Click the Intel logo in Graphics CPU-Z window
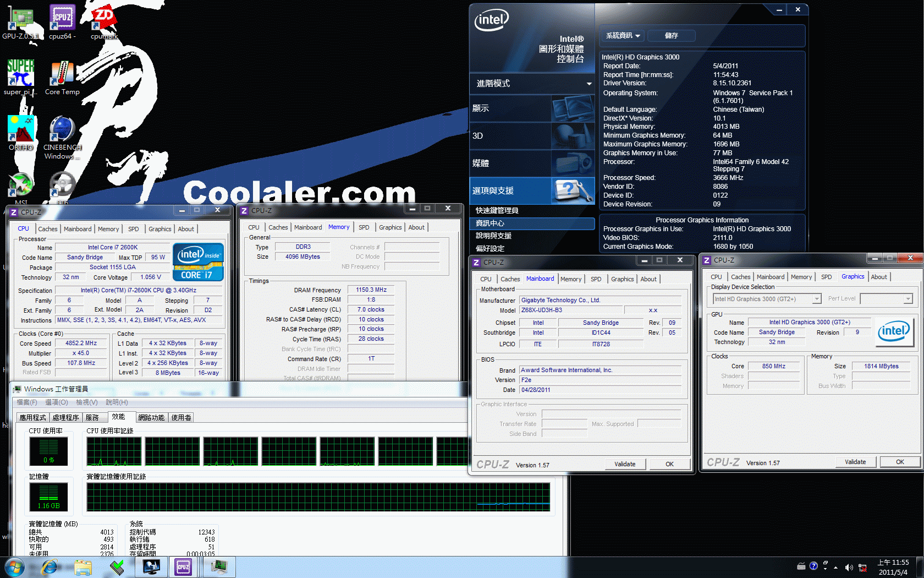924x578 pixels. (x=894, y=331)
